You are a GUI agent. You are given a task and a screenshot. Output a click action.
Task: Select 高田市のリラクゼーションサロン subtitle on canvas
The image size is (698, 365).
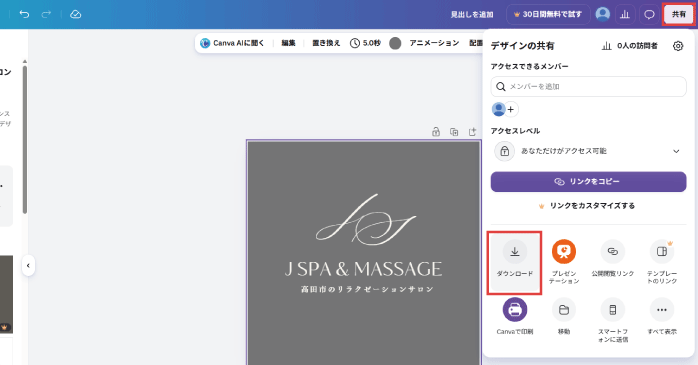367,289
